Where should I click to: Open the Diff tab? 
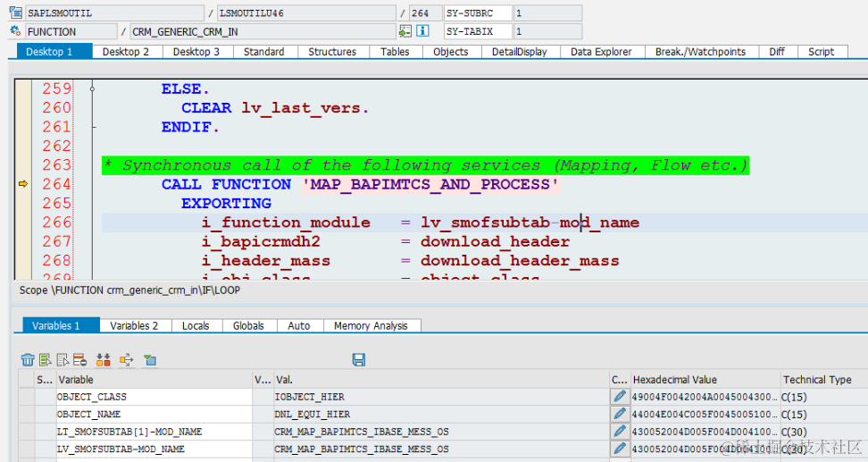[x=777, y=52]
